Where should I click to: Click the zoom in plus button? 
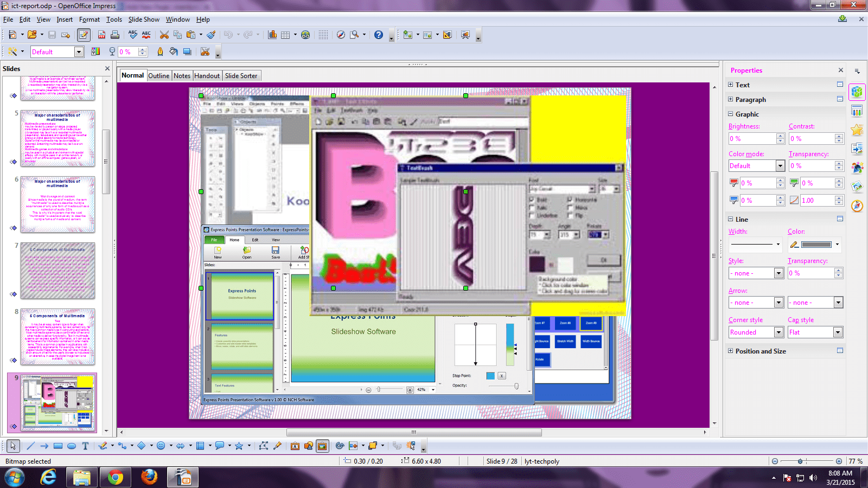[839, 461]
